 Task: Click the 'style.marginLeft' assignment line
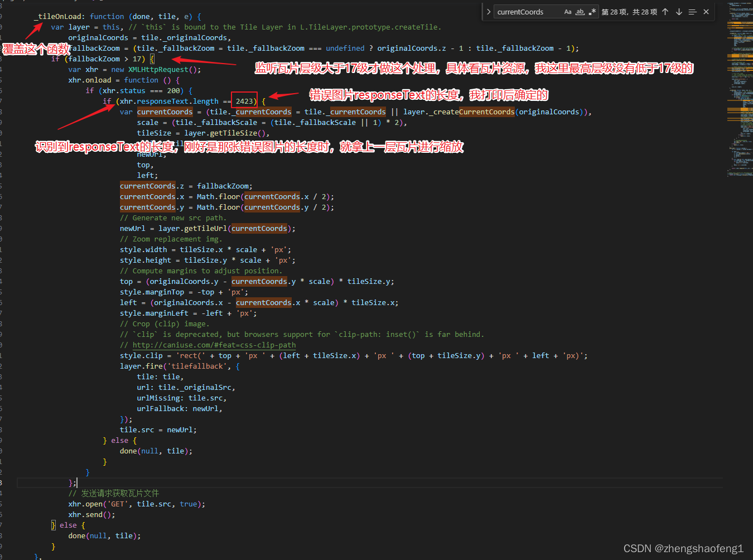(x=189, y=313)
